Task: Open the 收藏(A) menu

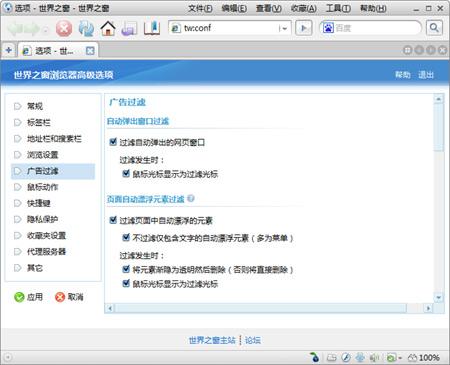Action: click(x=303, y=8)
